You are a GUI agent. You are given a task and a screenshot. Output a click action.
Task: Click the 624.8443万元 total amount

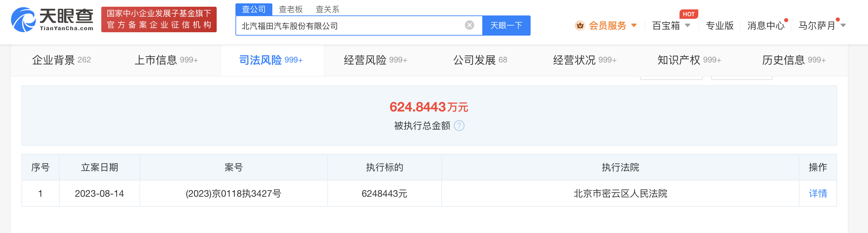pos(429,107)
